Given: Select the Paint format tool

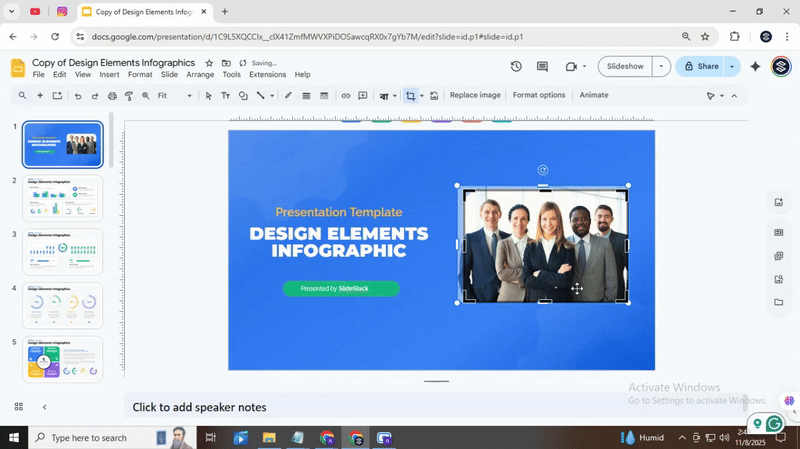Looking at the screenshot, I should point(128,96).
